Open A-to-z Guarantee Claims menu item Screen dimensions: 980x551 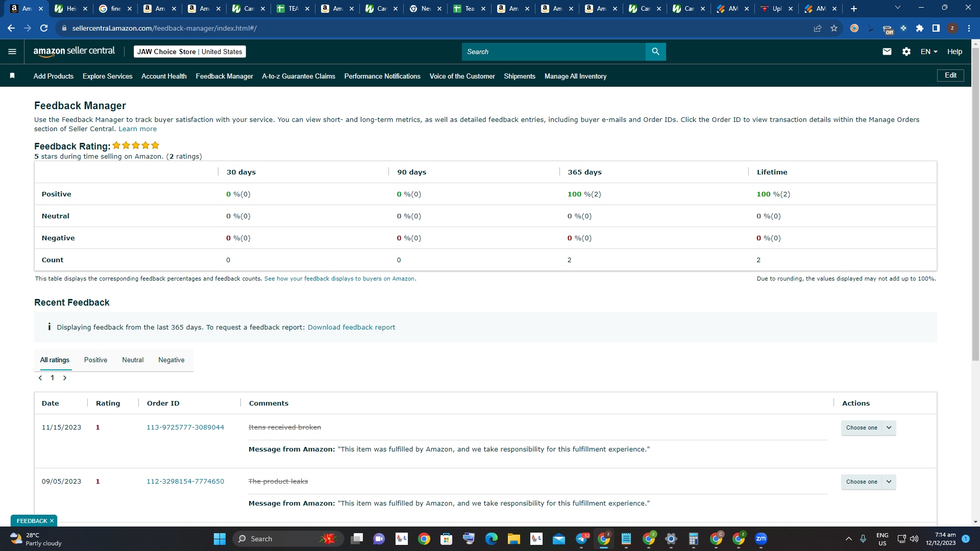(299, 76)
